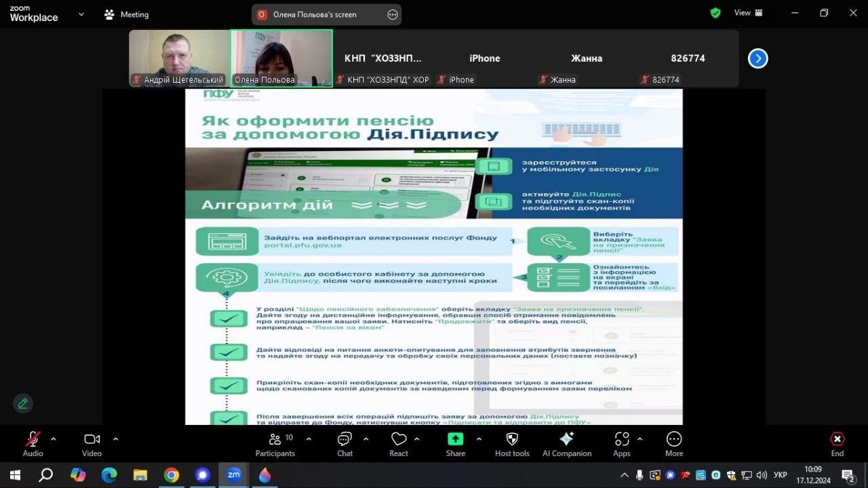Open the clock showing 10:09
The height and width of the screenshot is (488, 868).
(813, 475)
